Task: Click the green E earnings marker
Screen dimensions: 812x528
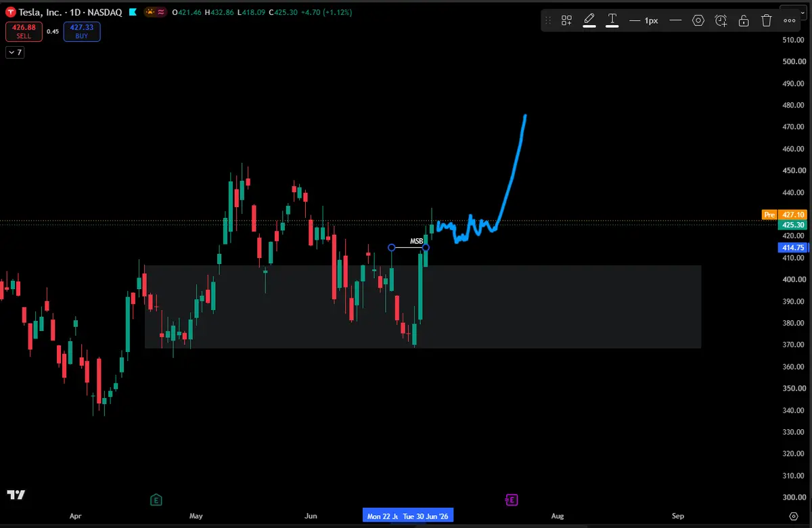Action: coord(156,500)
